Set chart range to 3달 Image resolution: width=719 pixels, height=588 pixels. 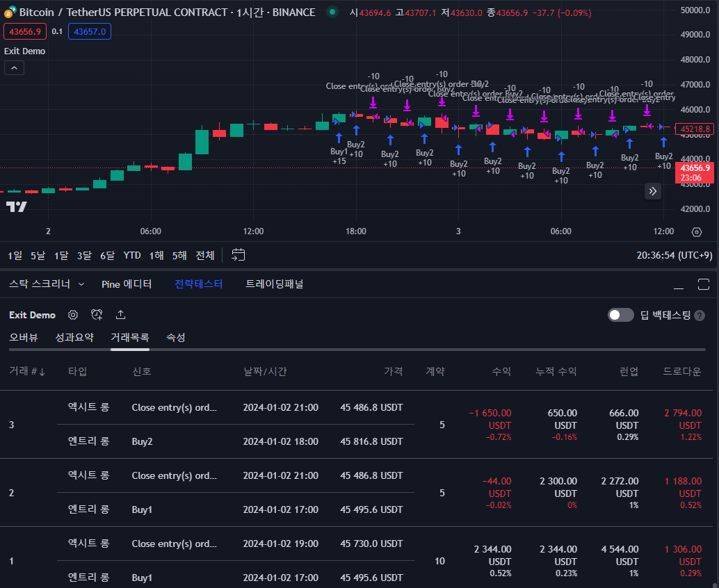point(84,255)
